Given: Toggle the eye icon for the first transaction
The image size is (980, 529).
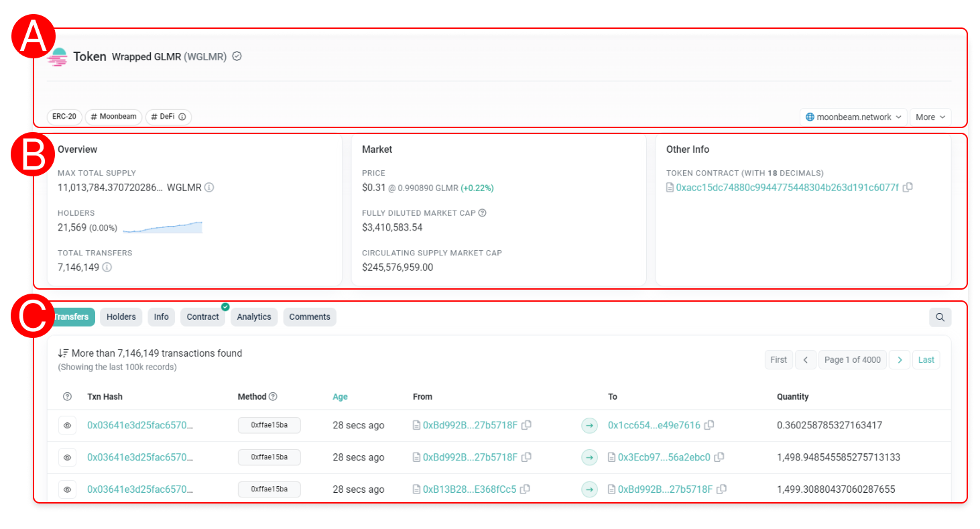Looking at the screenshot, I should tap(67, 425).
